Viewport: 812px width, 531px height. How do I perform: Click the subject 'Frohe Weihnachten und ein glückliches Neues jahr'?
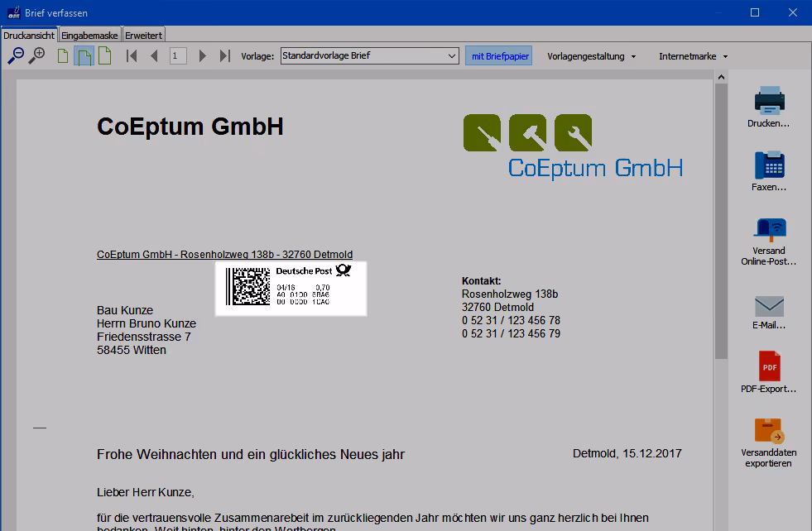(x=251, y=454)
